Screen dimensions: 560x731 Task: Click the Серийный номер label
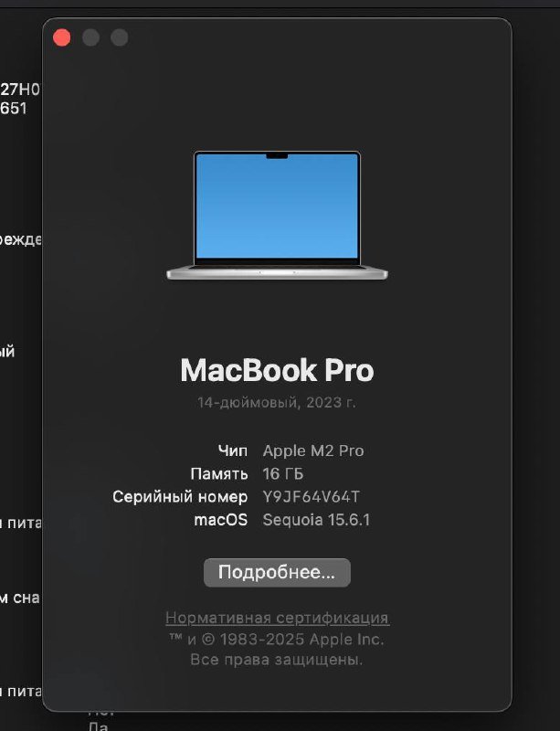[180, 497]
